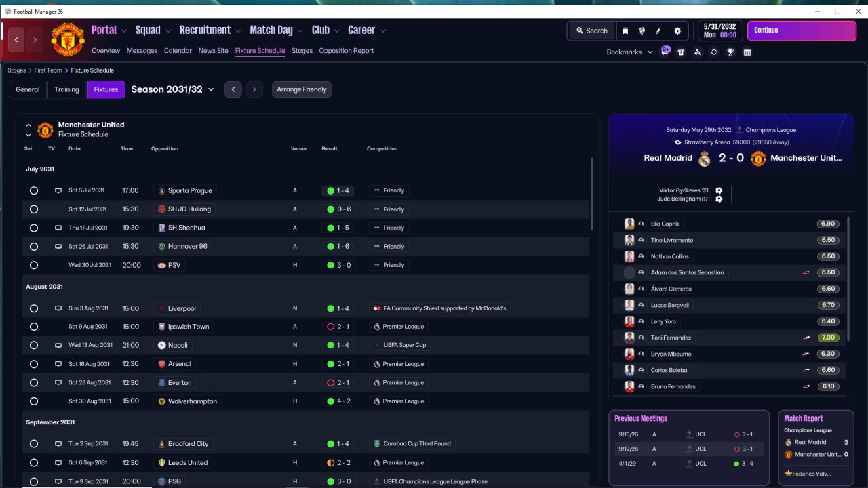This screenshot has height=488, width=868.
Task: Open the Opposition Report sub-menu item
Action: [x=347, y=51]
